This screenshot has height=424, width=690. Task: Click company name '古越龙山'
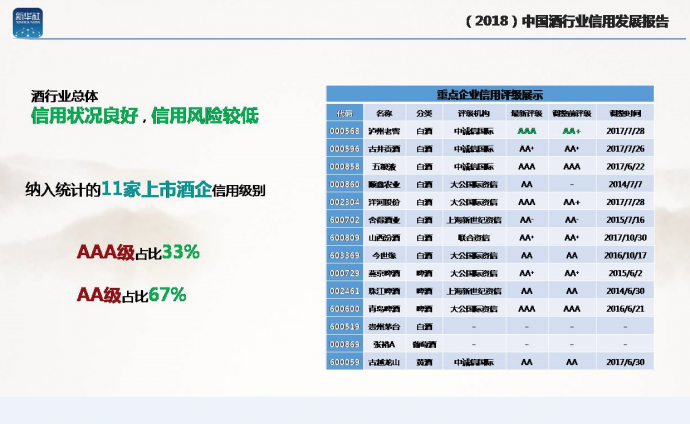click(x=384, y=362)
